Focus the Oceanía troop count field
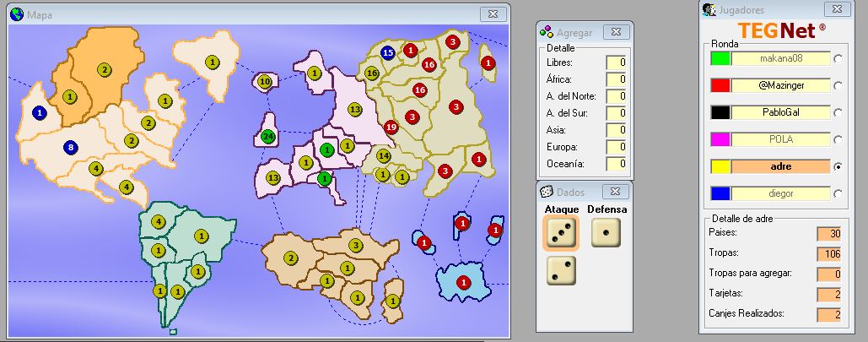Viewport: 868px width, 342px height. point(616,164)
